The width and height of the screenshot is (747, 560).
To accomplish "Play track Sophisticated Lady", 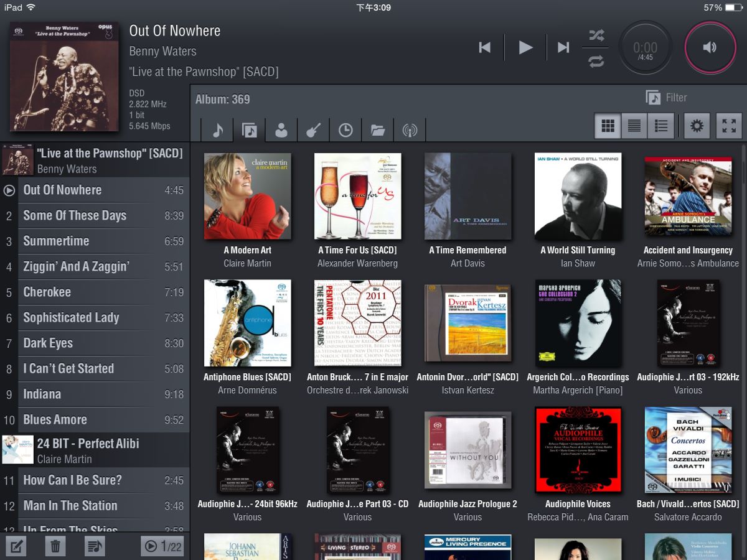I will (95, 317).
